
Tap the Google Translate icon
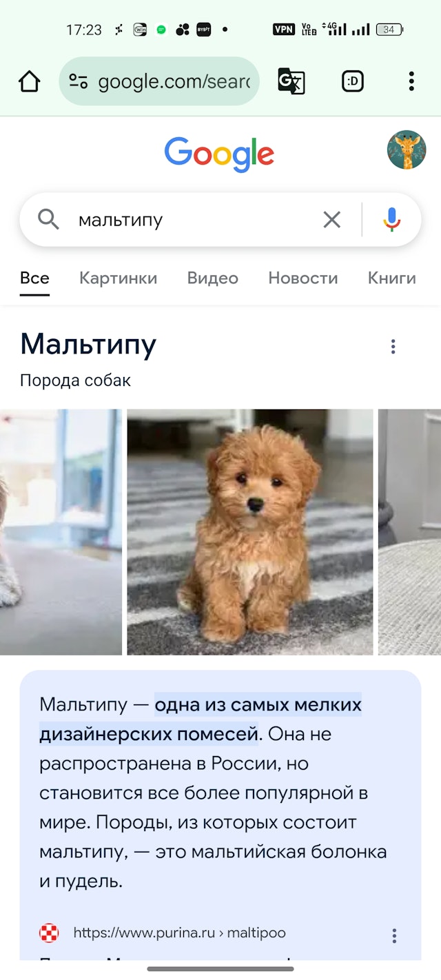(x=291, y=81)
